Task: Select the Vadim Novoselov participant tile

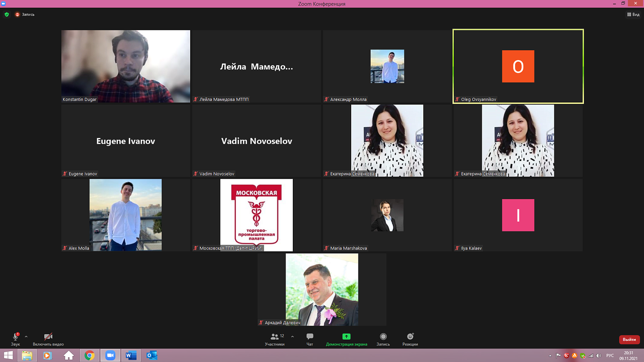Action: 257,141
